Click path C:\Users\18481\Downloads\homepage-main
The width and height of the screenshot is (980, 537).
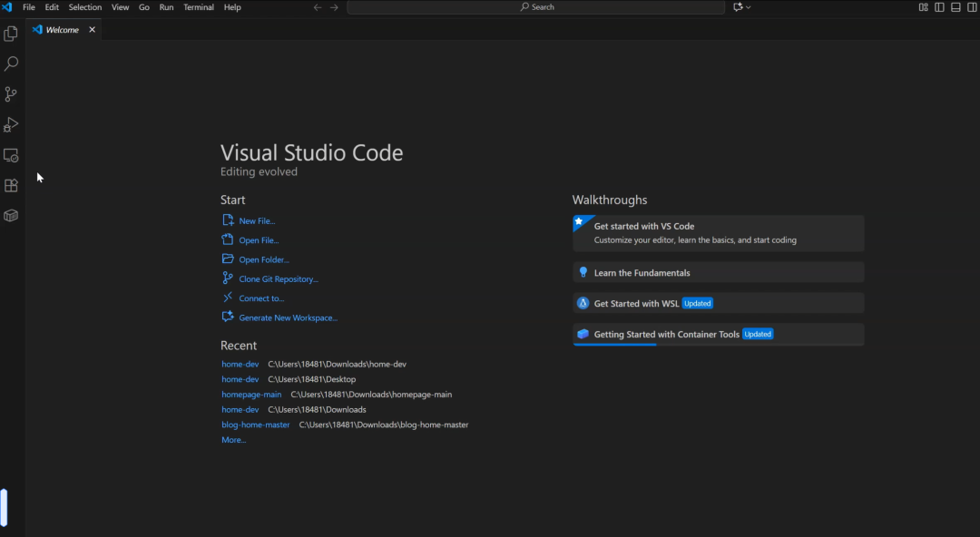click(371, 395)
